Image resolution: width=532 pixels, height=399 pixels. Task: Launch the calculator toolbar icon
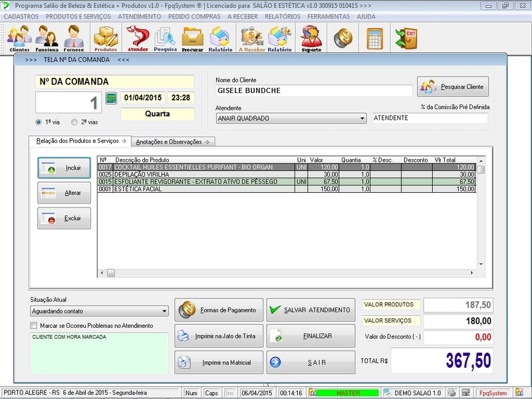click(375, 37)
